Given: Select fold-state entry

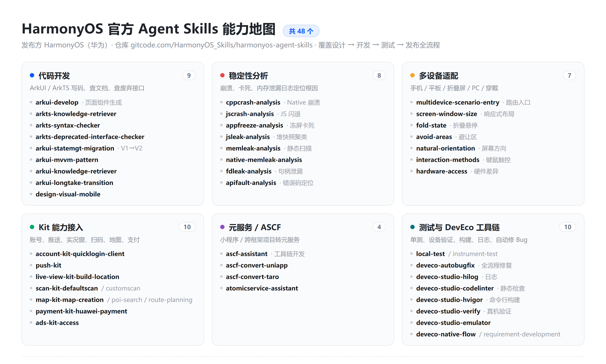Looking at the screenshot, I should (x=431, y=125).
